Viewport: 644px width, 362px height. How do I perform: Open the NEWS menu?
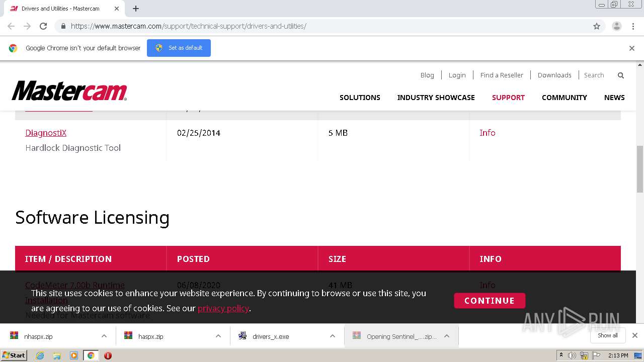614,98
